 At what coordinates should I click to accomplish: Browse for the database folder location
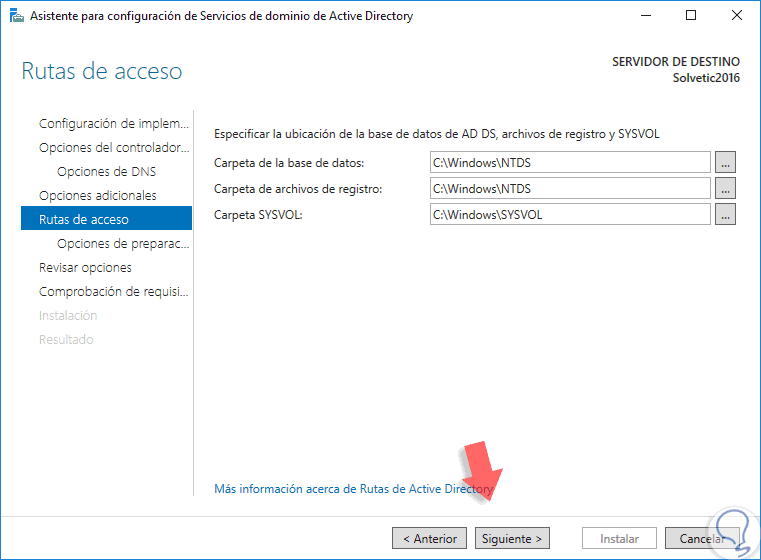[725, 162]
